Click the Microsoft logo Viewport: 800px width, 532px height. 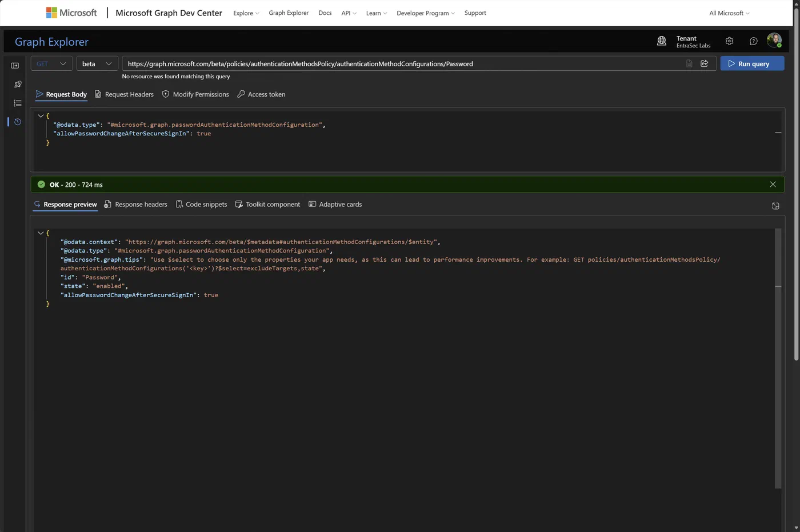coord(71,13)
